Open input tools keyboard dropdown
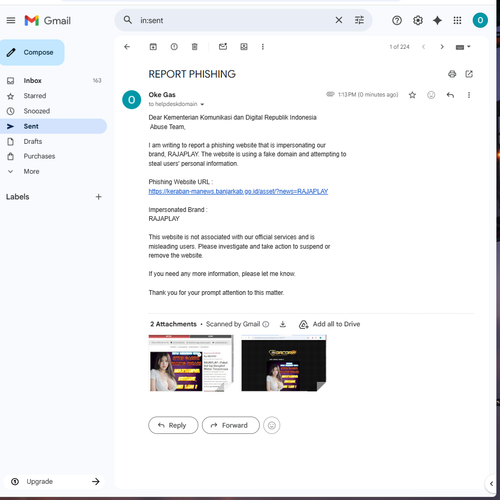 coord(463,47)
